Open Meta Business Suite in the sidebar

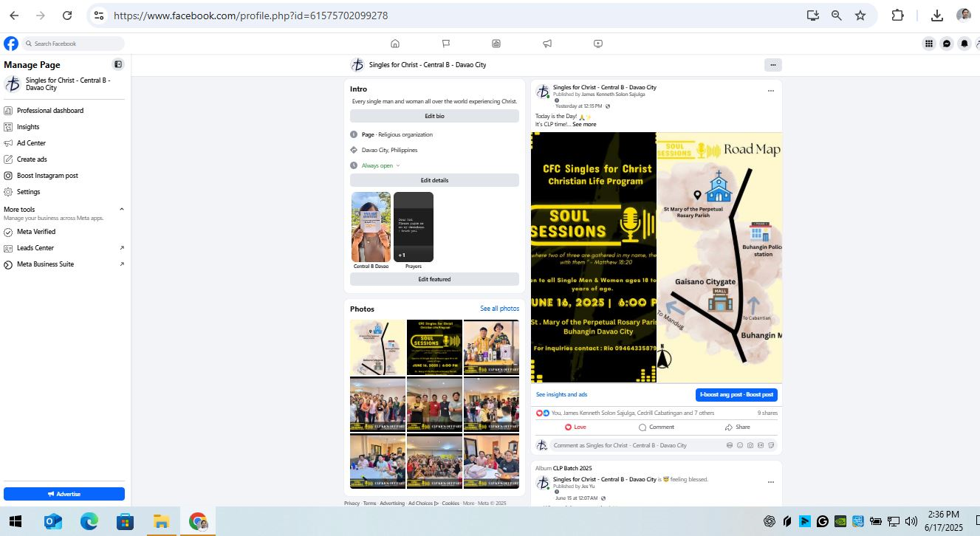(64, 264)
